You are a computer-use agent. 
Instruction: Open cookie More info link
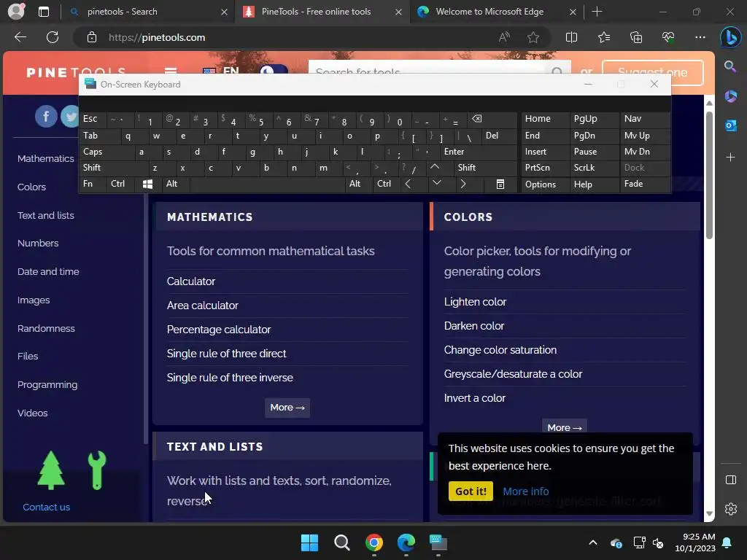click(525, 491)
